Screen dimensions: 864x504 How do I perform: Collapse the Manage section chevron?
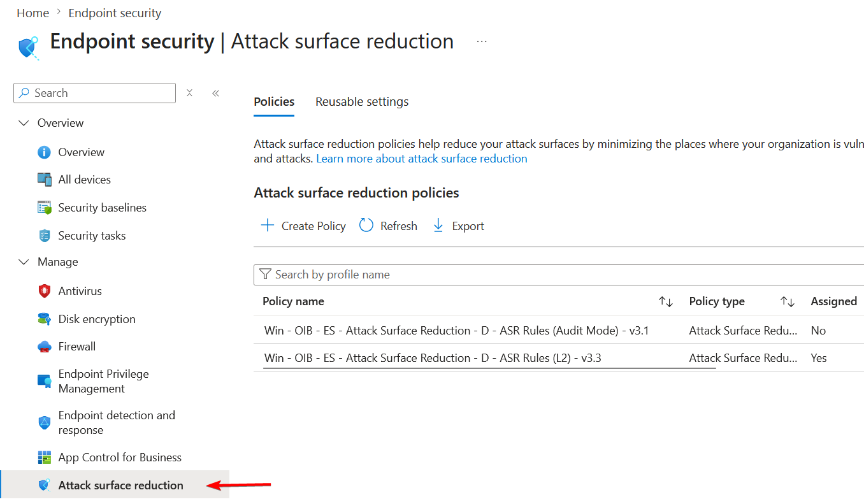(x=24, y=262)
